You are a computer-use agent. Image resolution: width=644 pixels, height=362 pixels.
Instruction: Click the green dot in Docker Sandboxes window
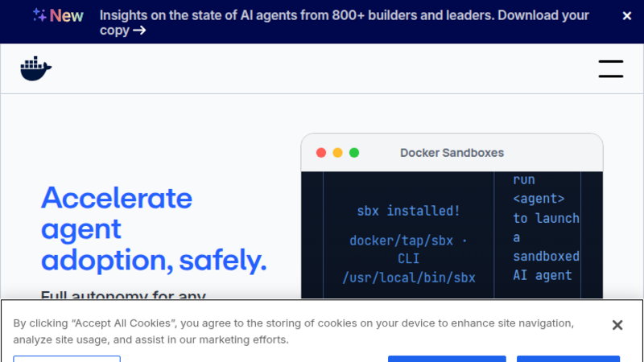click(x=354, y=153)
